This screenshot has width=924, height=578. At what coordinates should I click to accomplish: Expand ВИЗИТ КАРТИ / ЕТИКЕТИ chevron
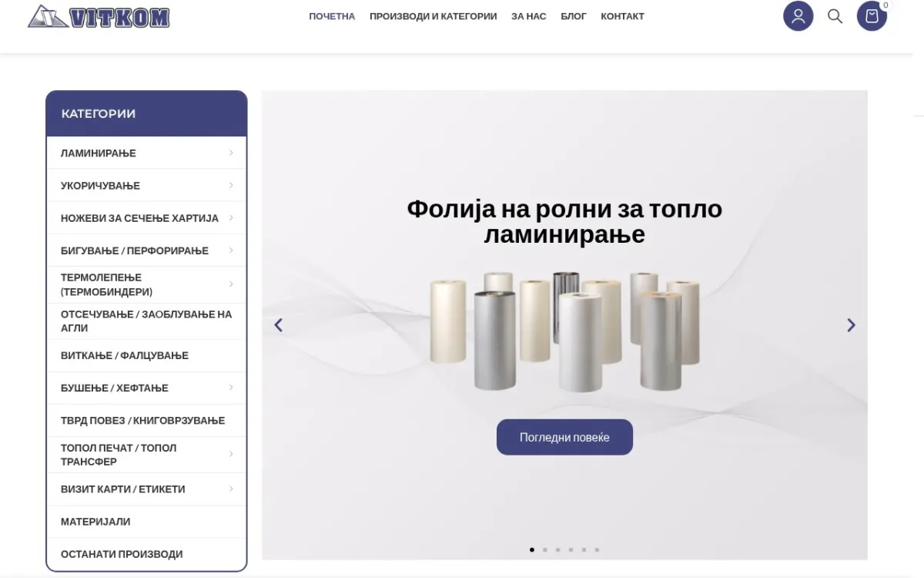231,489
